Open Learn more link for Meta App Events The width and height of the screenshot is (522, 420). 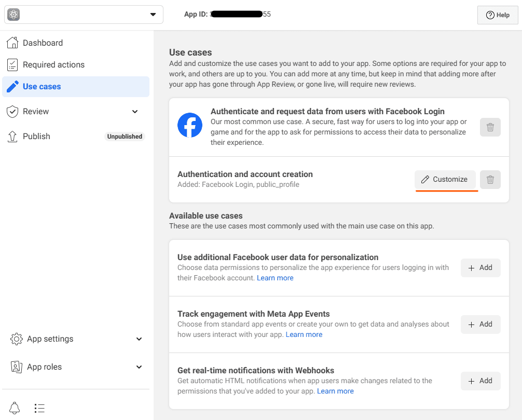(304, 334)
